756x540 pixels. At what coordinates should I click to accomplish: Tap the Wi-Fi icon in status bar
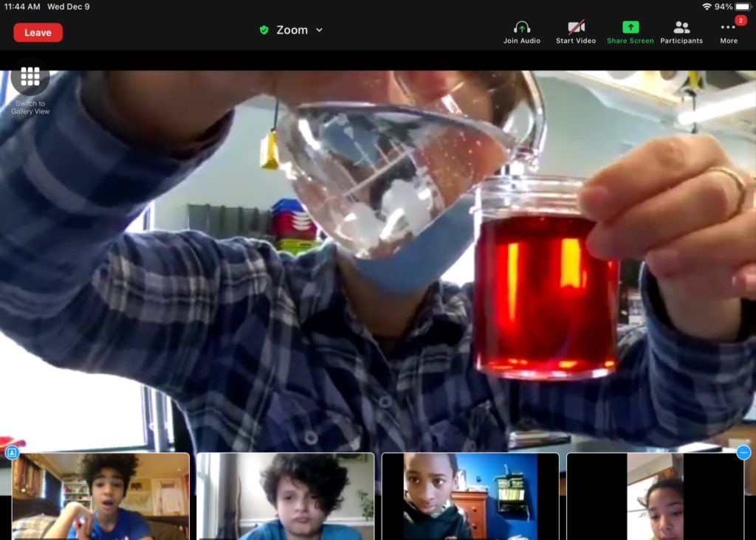[707, 7]
